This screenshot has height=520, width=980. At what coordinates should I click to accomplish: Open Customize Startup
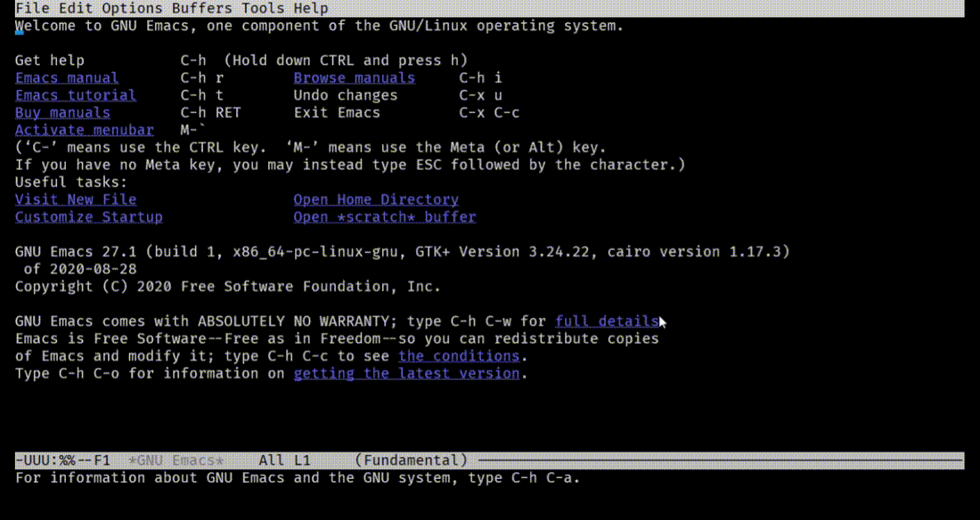pos(88,216)
